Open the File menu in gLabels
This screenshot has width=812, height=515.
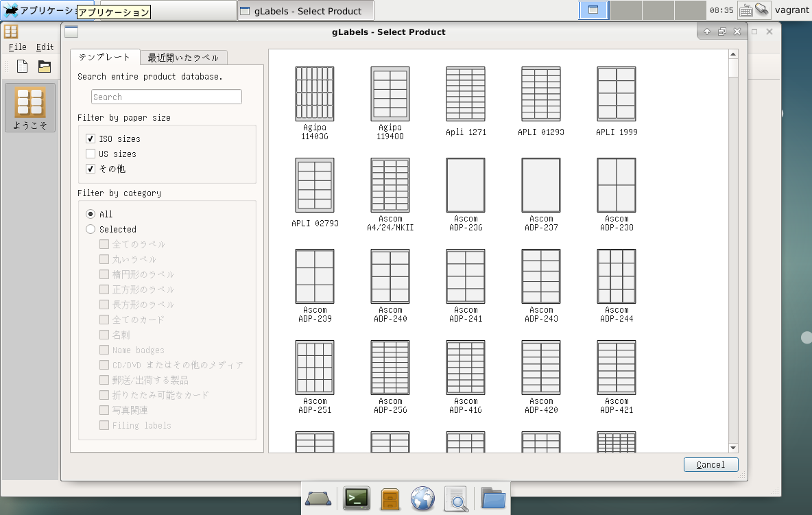pyautogui.click(x=17, y=47)
